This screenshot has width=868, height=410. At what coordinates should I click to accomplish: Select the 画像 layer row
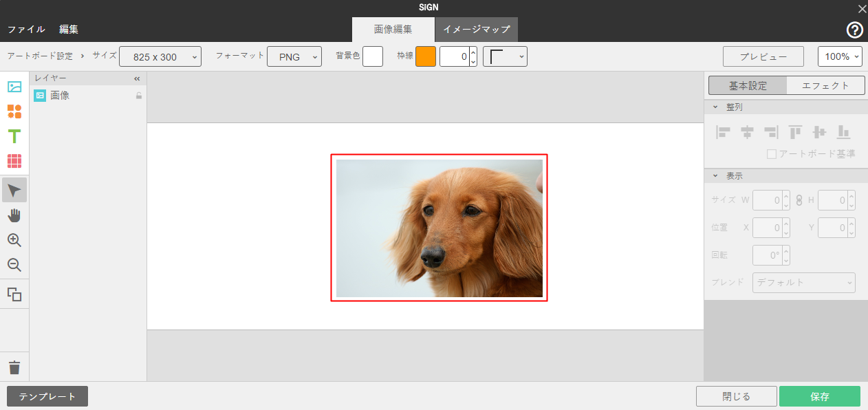click(88, 96)
